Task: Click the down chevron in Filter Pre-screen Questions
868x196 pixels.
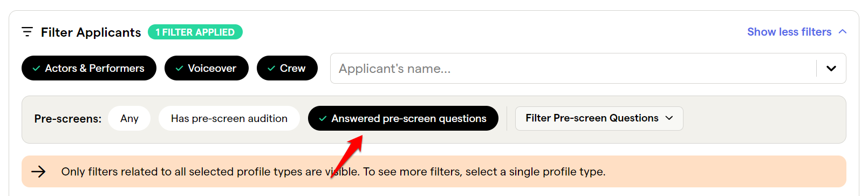Action: pyautogui.click(x=669, y=118)
